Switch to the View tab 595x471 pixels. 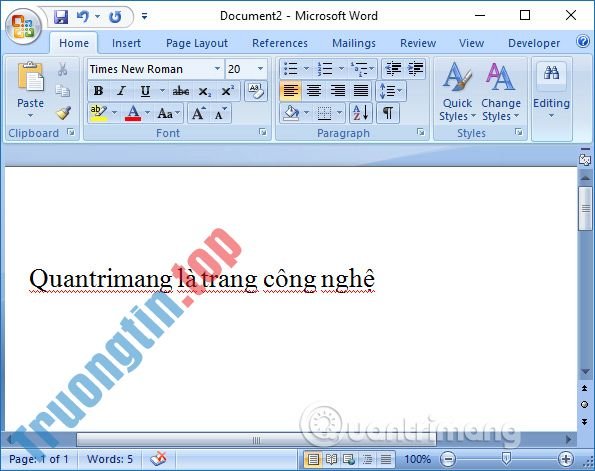click(x=471, y=43)
